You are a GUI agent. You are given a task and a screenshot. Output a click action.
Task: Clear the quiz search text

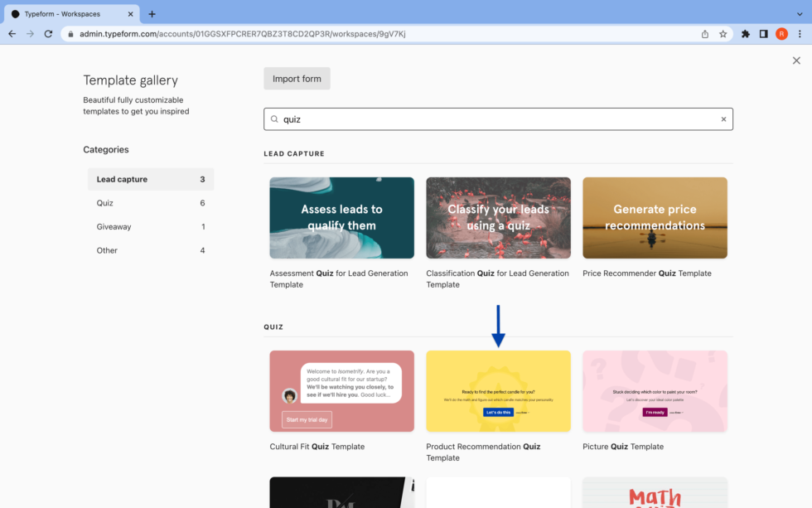pyautogui.click(x=723, y=119)
